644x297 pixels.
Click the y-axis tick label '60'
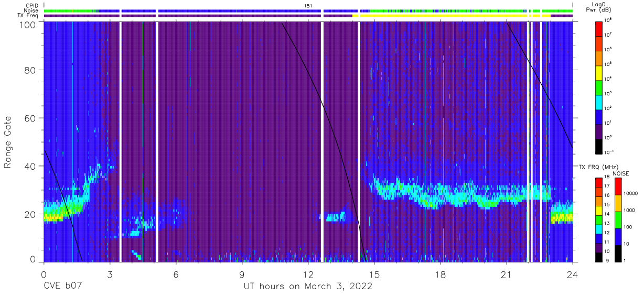coord(30,118)
